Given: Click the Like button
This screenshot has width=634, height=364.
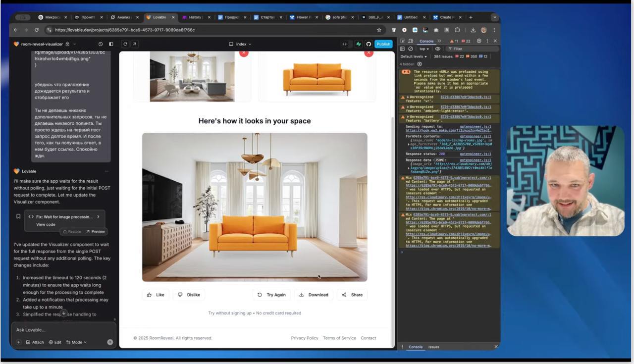Looking at the screenshot, I should [156, 295].
